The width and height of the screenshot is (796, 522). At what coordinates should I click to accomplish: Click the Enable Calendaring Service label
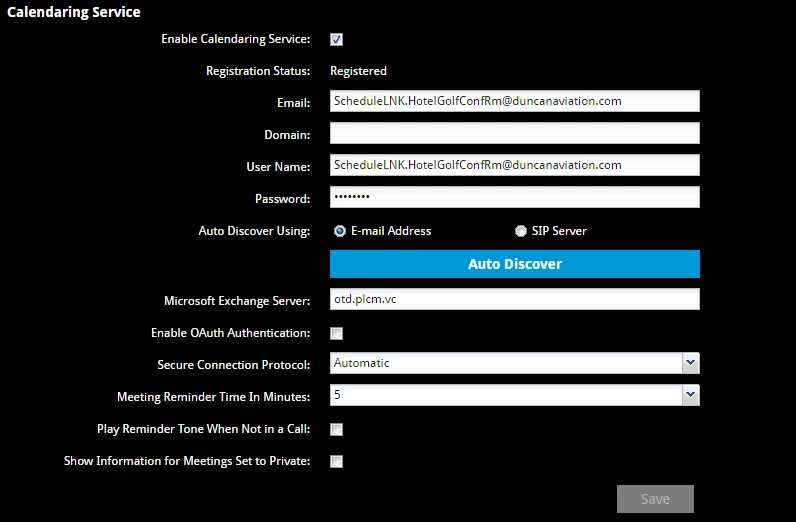236,39
